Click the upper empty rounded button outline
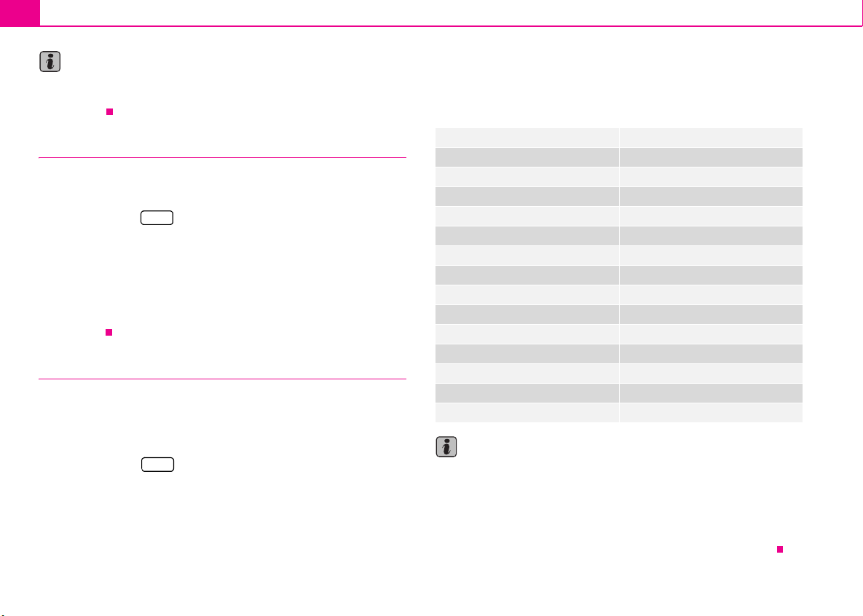Image resolution: width=863 pixels, height=616 pixels. (157, 218)
